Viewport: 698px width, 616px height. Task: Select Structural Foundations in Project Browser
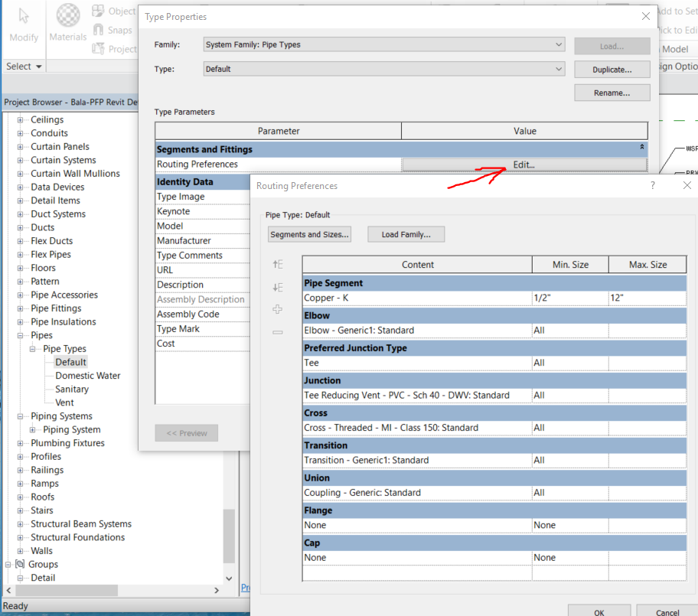click(x=78, y=537)
